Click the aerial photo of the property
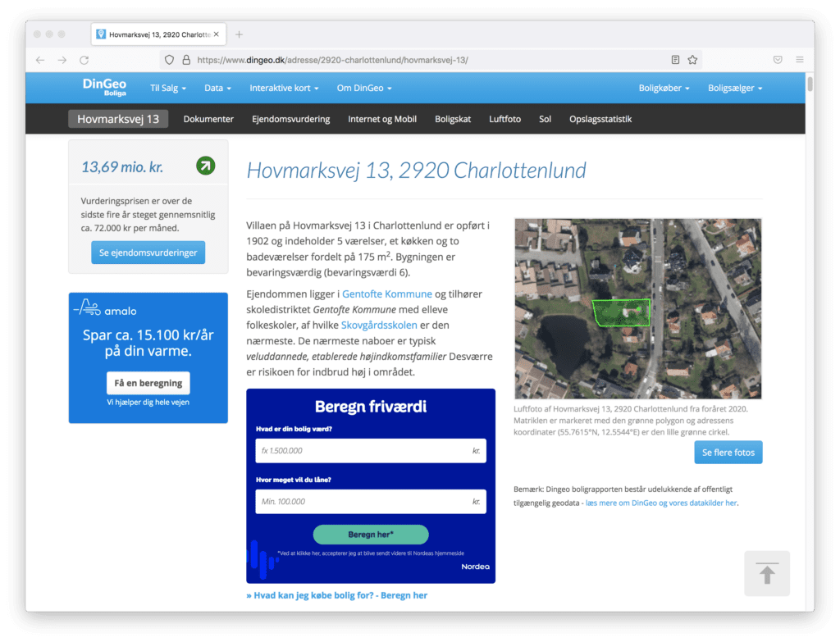The width and height of the screenshot is (840, 642). click(x=637, y=308)
